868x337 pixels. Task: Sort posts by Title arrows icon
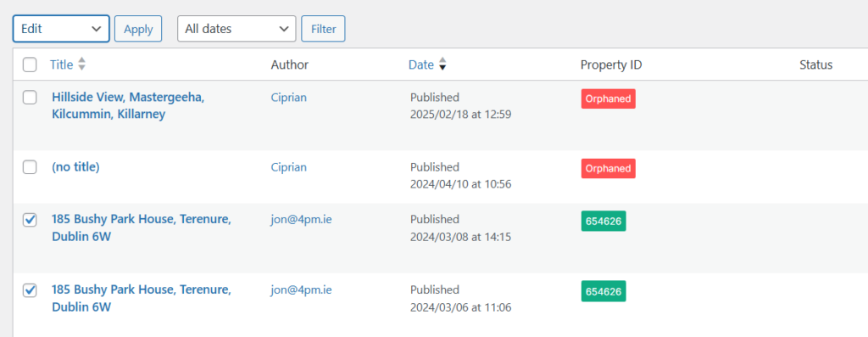[81, 65]
